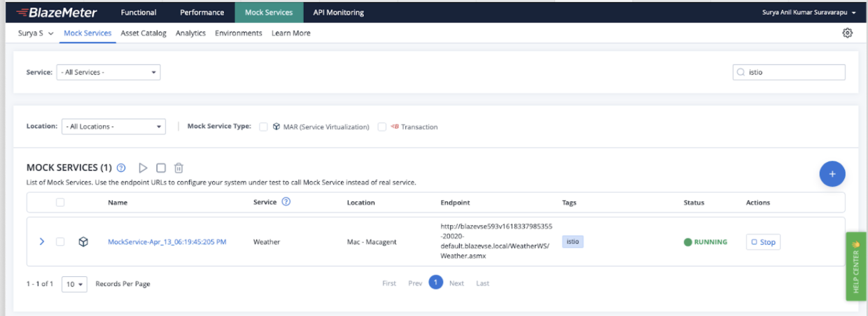The height and width of the screenshot is (316, 868).
Task: Click the MAR cube icon in filter
Action: [x=276, y=127]
